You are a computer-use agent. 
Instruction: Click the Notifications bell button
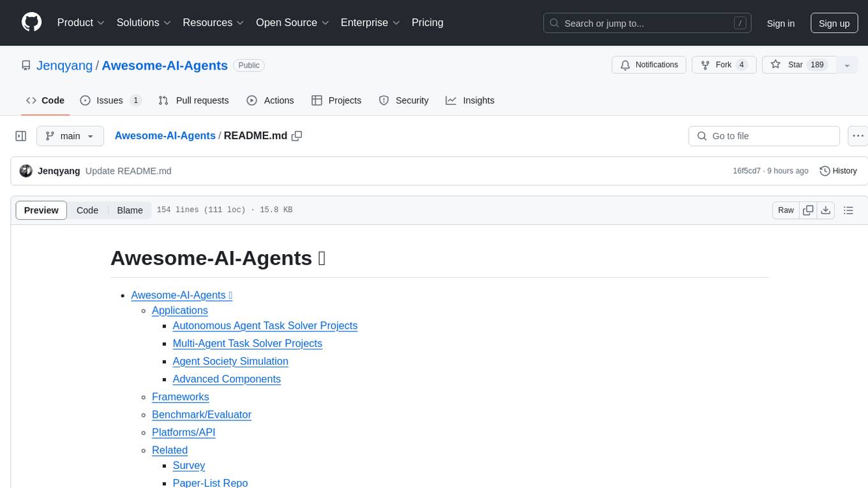click(x=649, y=65)
